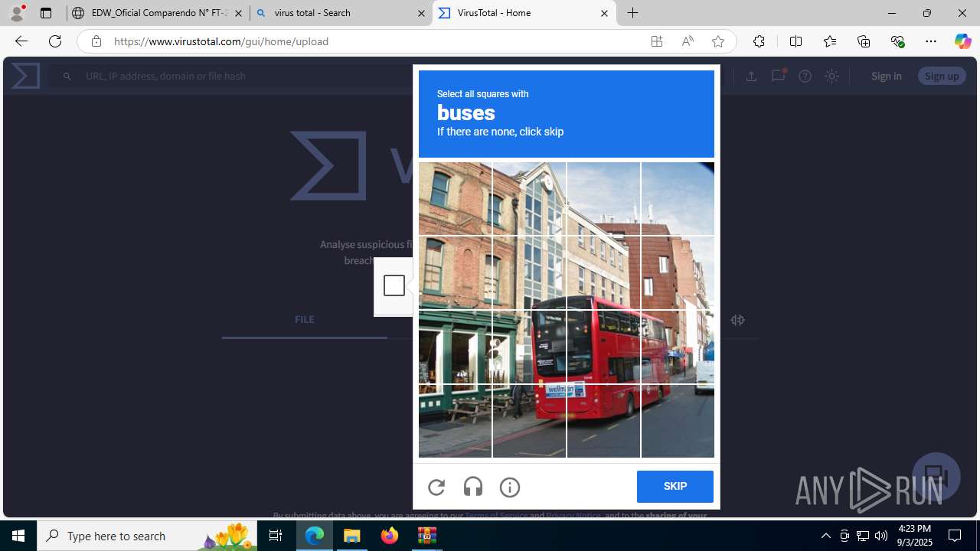Image resolution: width=980 pixels, height=551 pixels.
Task: Tick the captcha verification checkbox
Action: point(394,285)
